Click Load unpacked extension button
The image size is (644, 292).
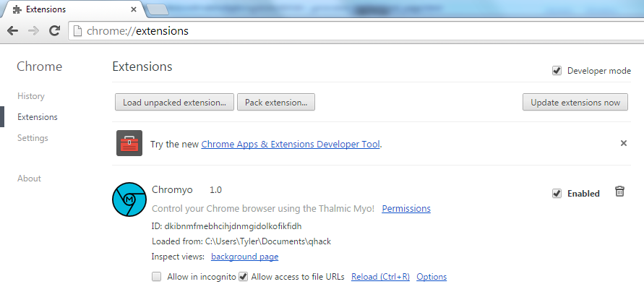(174, 102)
